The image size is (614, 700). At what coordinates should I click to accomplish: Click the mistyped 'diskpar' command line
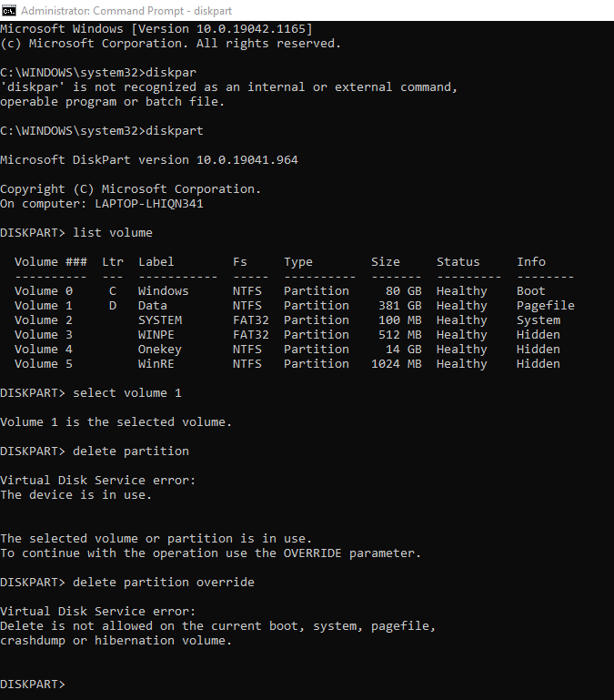click(x=98, y=72)
